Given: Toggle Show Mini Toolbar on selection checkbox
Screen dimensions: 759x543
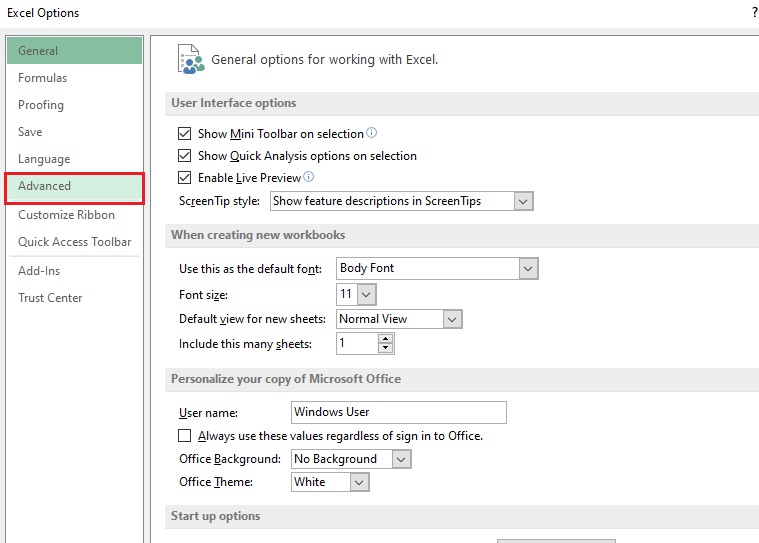Looking at the screenshot, I should pyautogui.click(x=184, y=134).
